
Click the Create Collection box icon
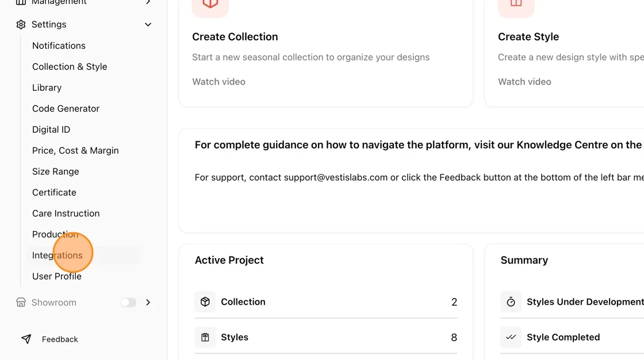point(210,5)
